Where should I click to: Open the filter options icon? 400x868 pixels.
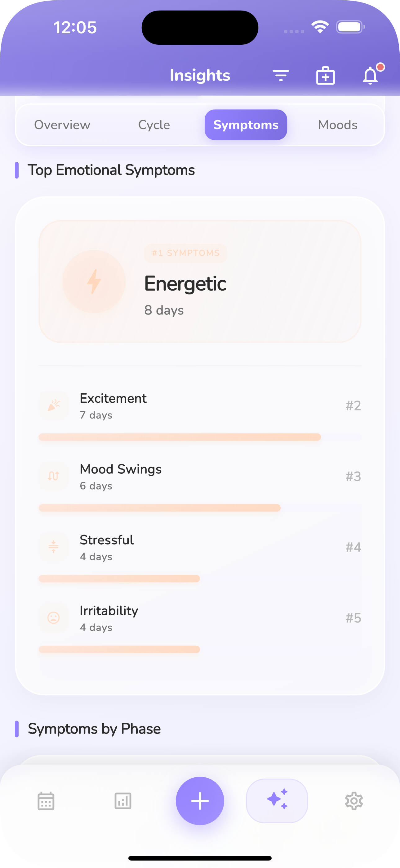pyautogui.click(x=281, y=75)
